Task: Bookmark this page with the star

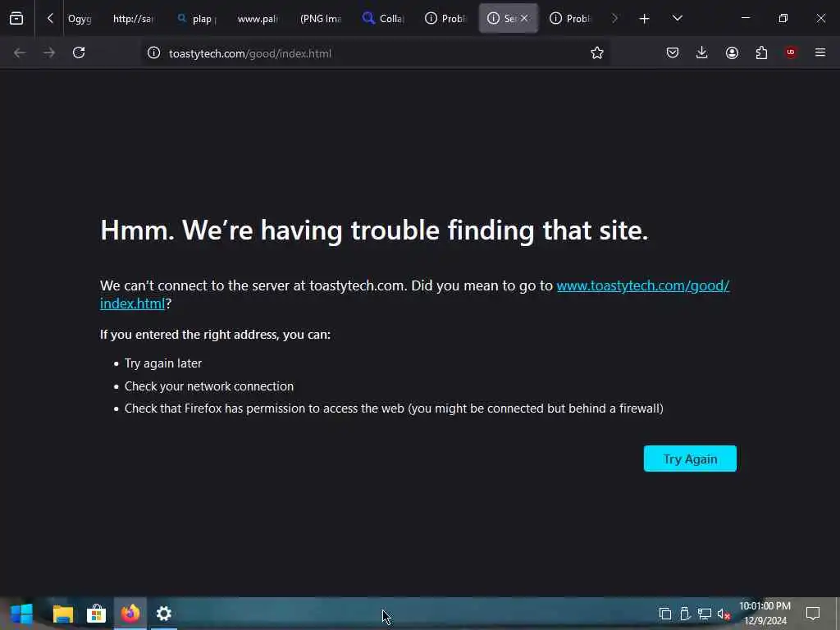Action: 597,52
